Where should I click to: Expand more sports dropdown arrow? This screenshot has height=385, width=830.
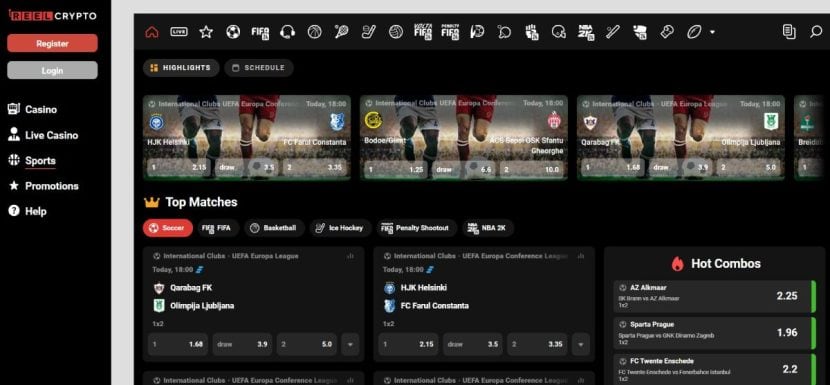tap(712, 32)
